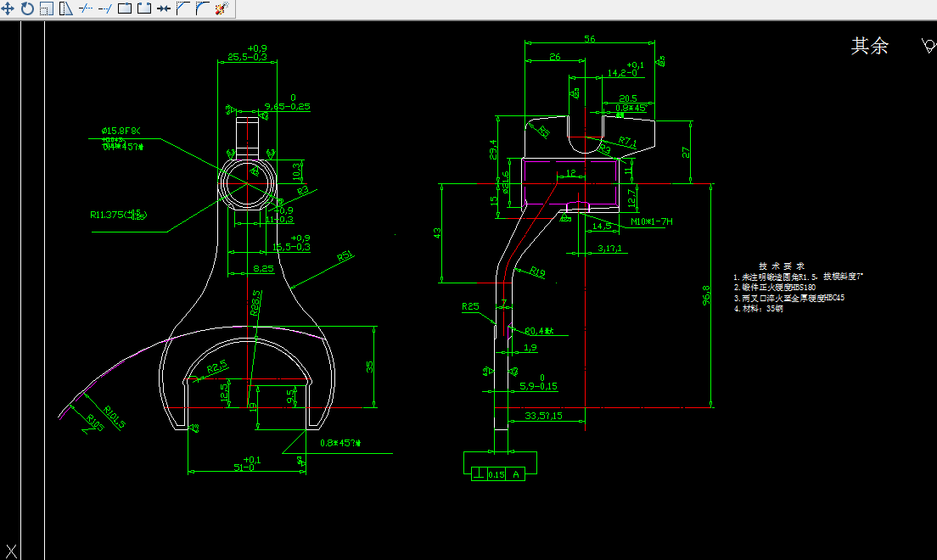
Task: Select the R105 arc radius label
Action: (95, 423)
